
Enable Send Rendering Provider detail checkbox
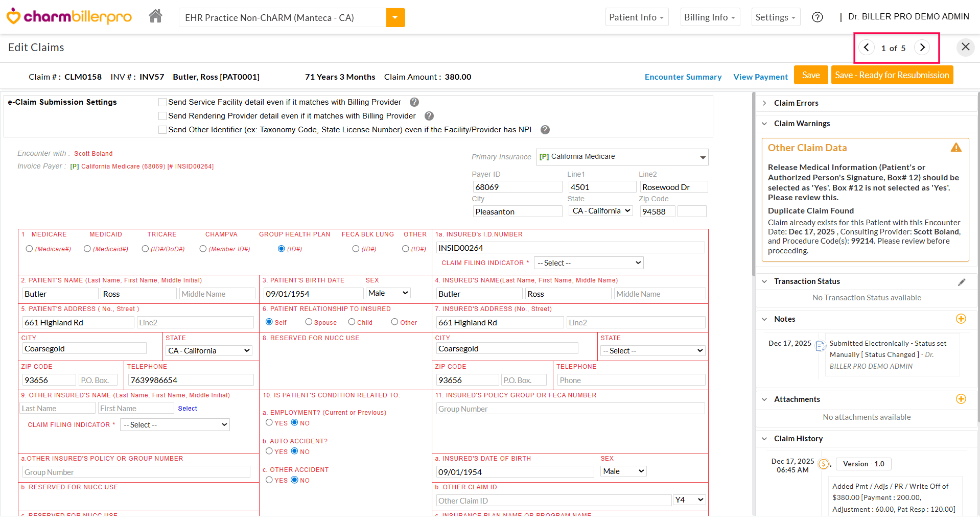162,116
